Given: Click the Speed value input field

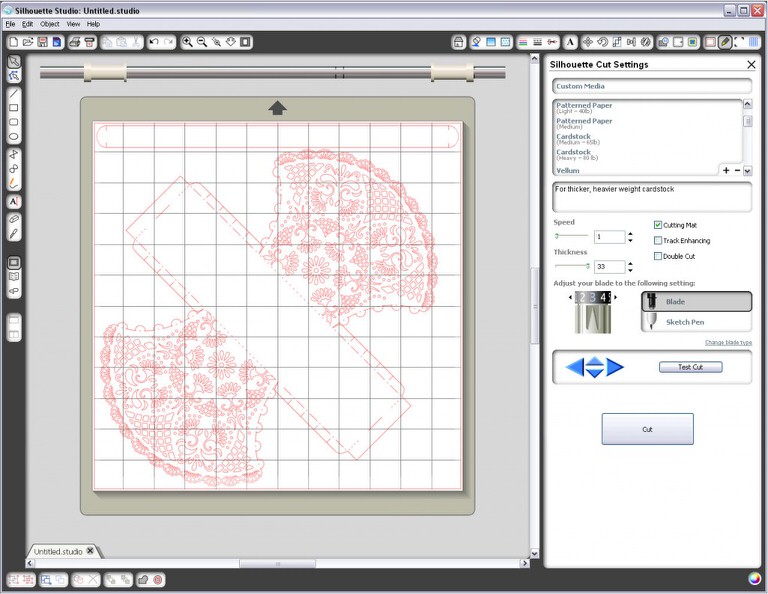Looking at the screenshot, I should [609, 237].
